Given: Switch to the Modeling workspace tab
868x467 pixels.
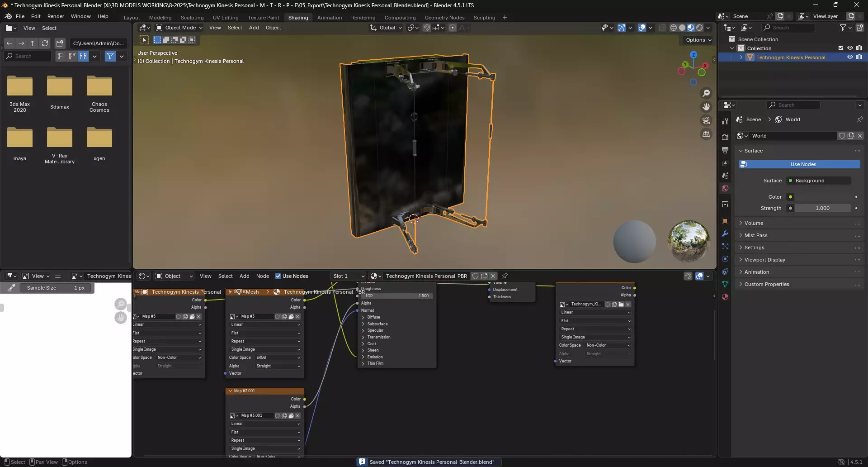Looking at the screenshot, I should (x=160, y=18).
